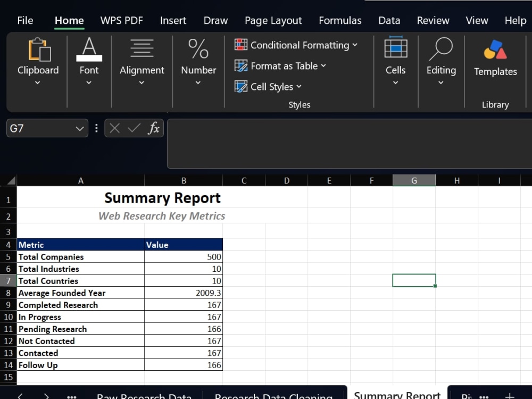Image resolution: width=532 pixels, height=399 pixels.
Task: Select row 15 header
Action: pos(8,377)
